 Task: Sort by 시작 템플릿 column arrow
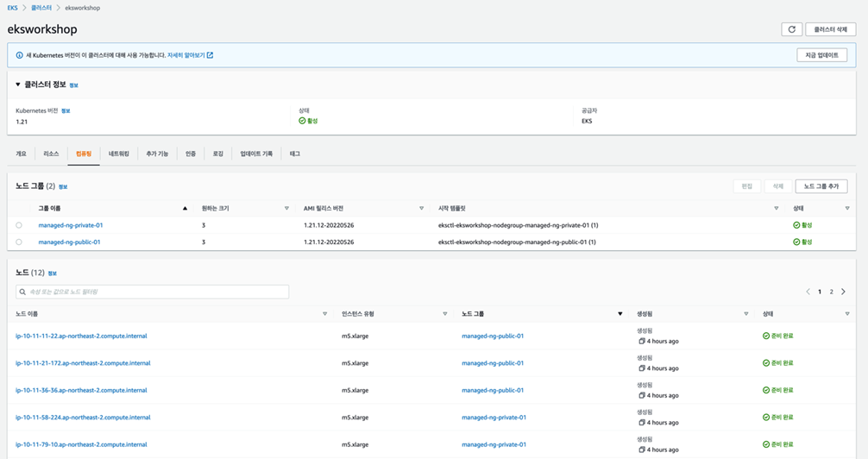point(776,208)
